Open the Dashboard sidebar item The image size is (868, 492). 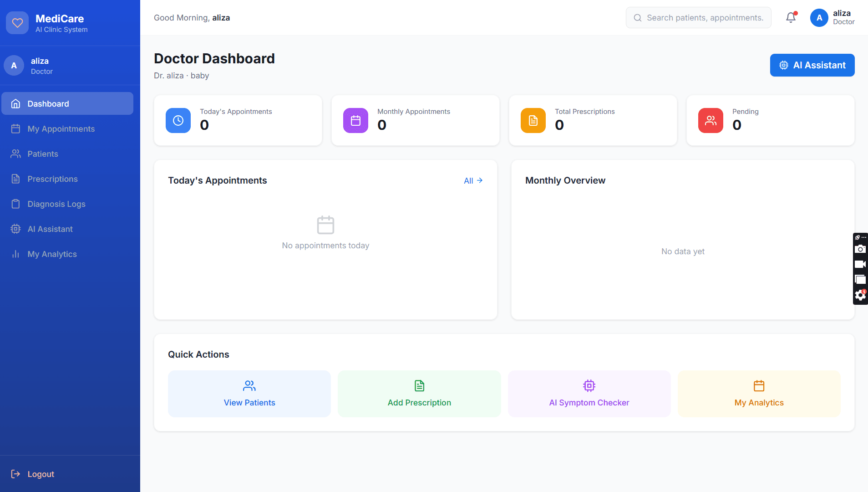click(67, 103)
